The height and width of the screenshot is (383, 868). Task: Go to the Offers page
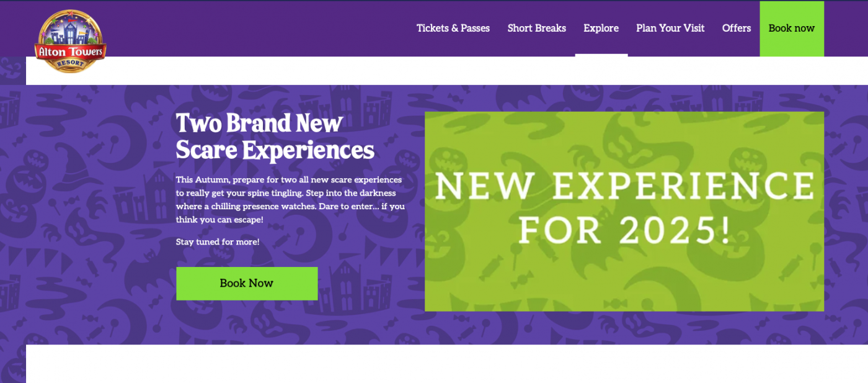(736, 29)
